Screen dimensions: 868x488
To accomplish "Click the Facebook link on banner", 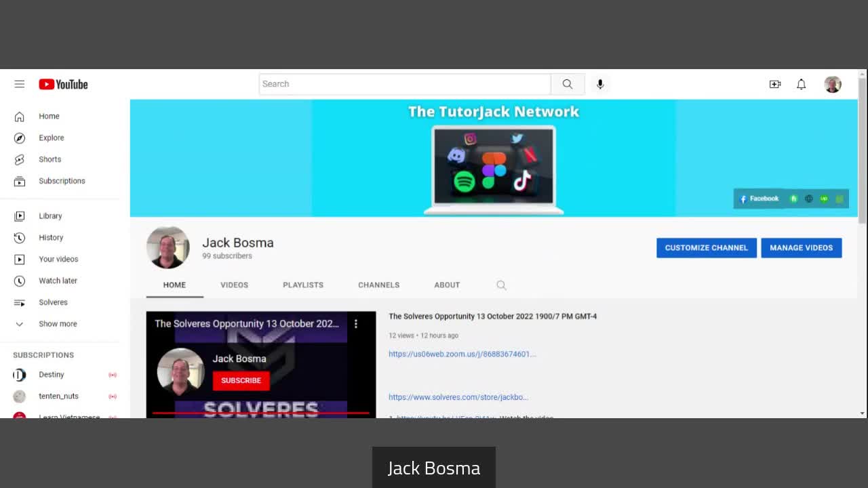I will pos(759,199).
